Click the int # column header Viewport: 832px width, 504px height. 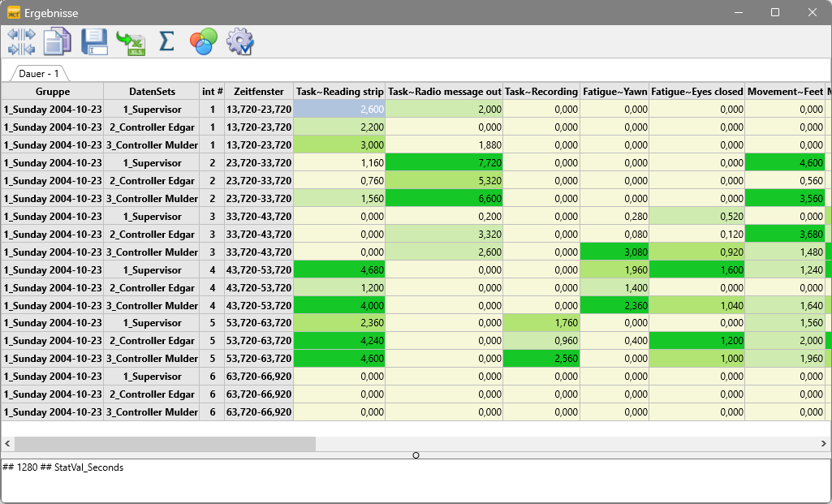click(212, 91)
